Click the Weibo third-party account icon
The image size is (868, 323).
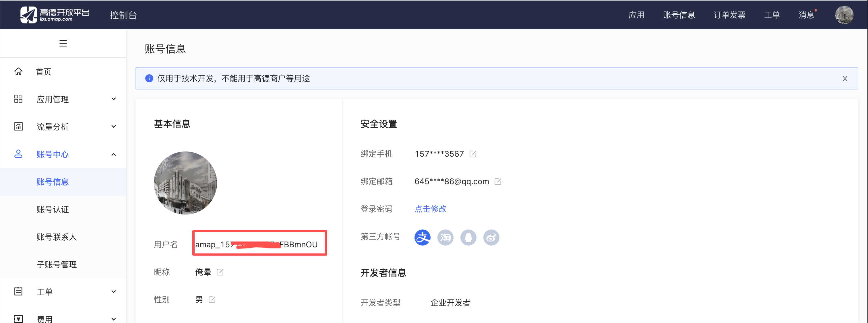491,238
